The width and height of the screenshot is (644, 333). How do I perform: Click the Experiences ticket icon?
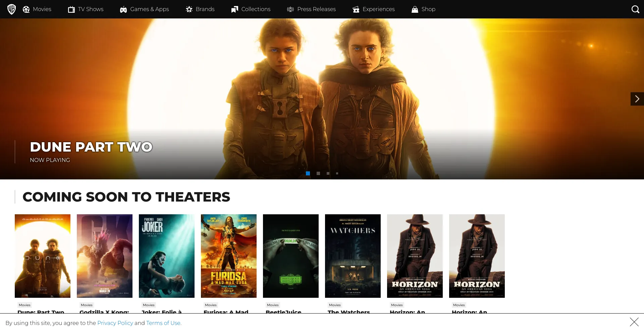pos(356,9)
